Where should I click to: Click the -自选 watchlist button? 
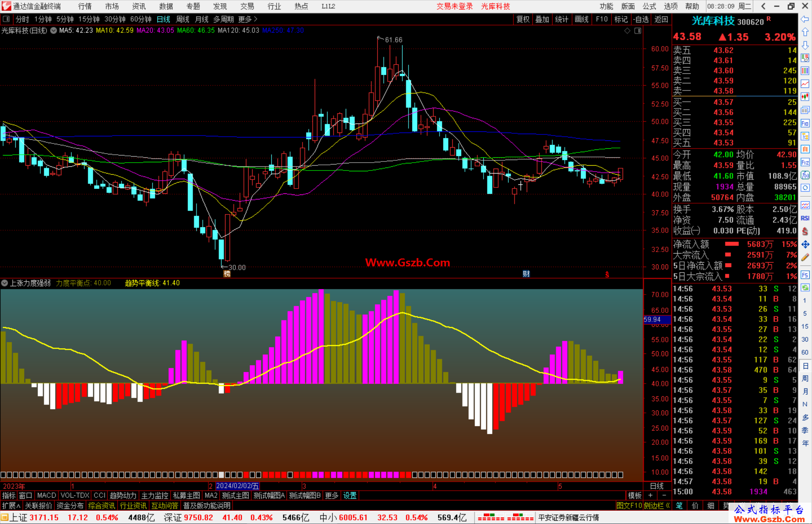point(641,19)
